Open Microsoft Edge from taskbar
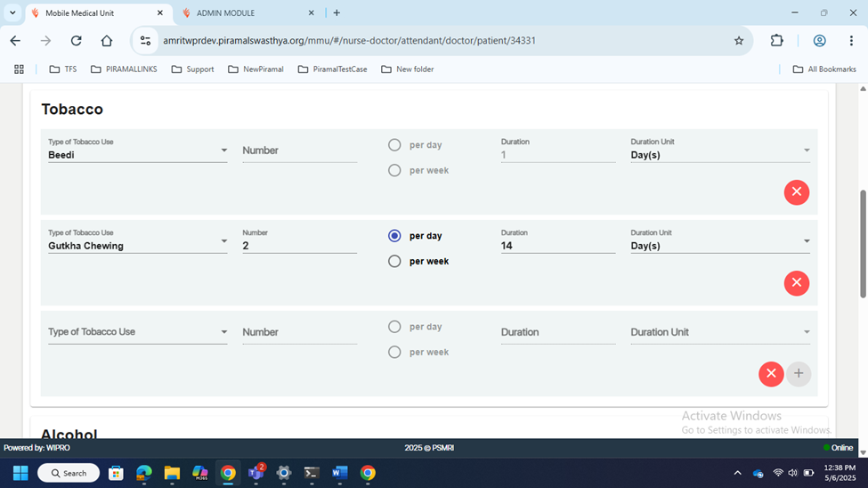This screenshot has width=868, height=488. (144, 473)
